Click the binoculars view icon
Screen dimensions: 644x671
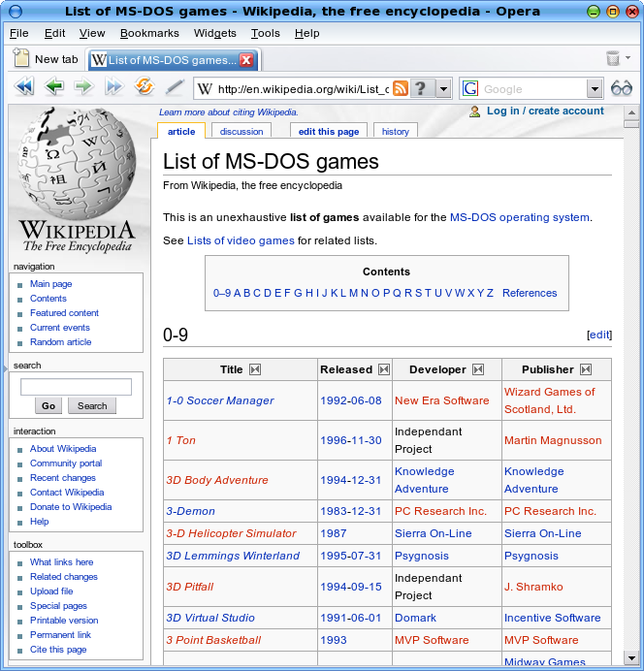point(622,88)
